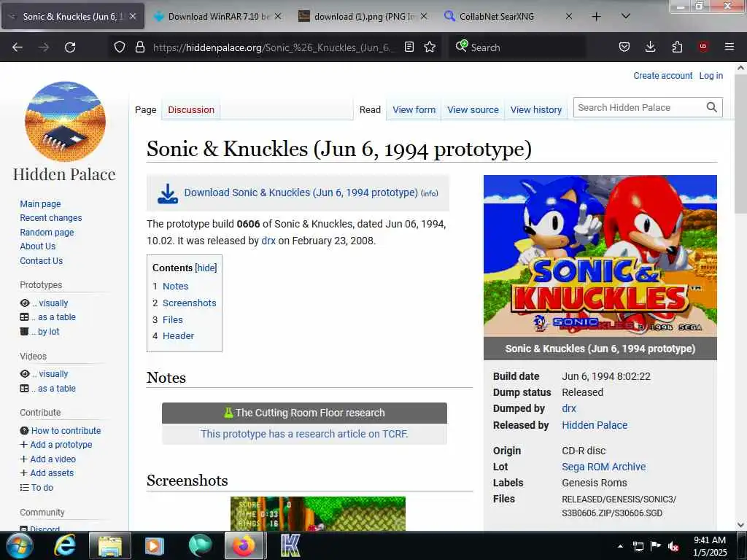Click Download Sonic & Knuckles prototype link
The image size is (747, 560).
tap(301, 192)
